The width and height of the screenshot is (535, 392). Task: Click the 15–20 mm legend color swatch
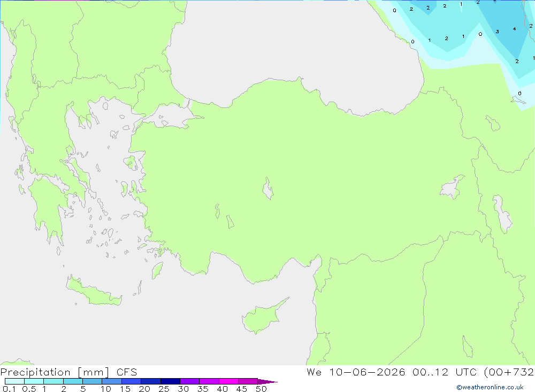tap(132, 381)
